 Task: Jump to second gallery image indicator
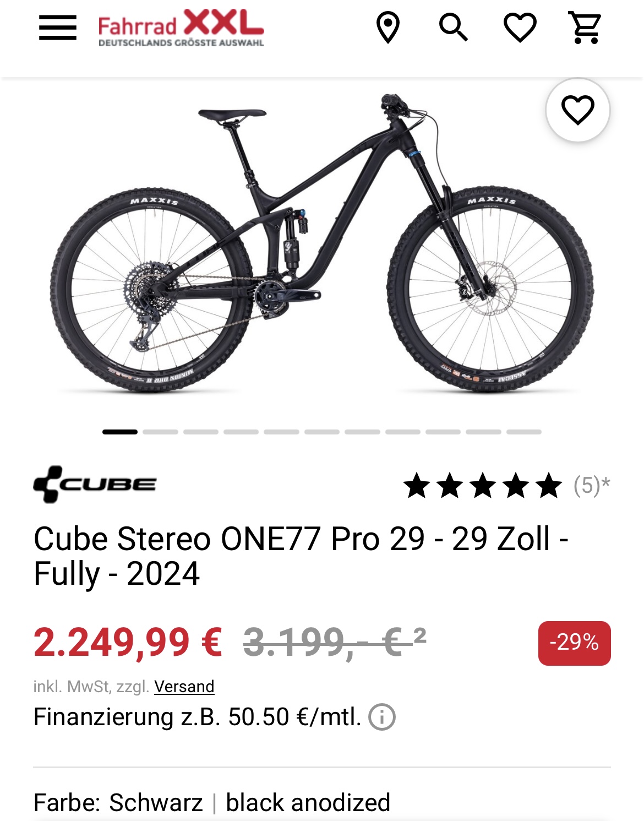(x=160, y=432)
